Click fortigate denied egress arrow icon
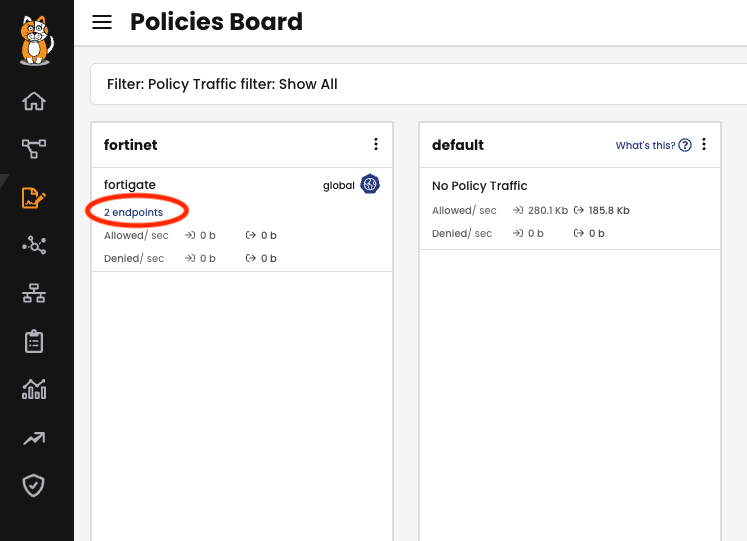747x541 pixels. tap(251, 258)
